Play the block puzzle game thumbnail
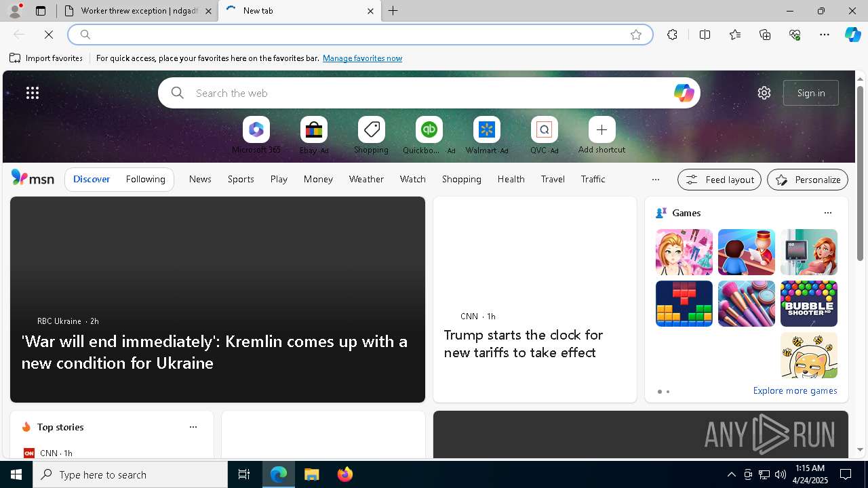 684,304
